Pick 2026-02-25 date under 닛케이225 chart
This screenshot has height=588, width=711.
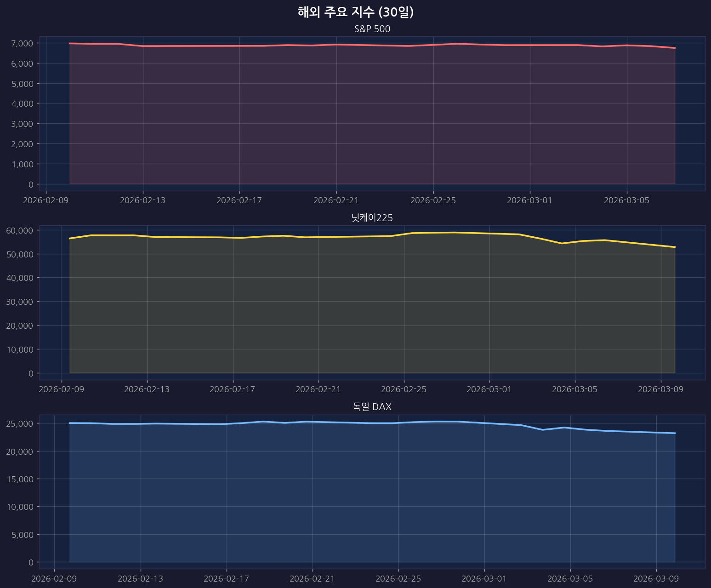pyautogui.click(x=404, y=389)
